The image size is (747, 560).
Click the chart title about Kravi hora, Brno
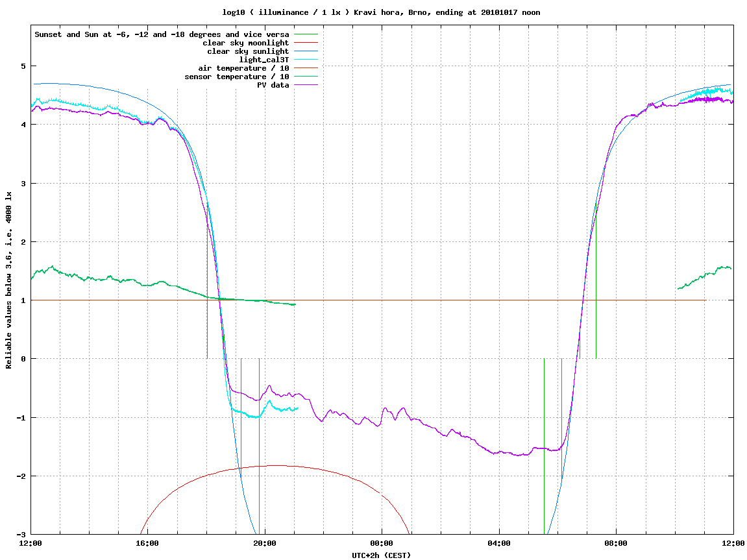coord(381,12)
